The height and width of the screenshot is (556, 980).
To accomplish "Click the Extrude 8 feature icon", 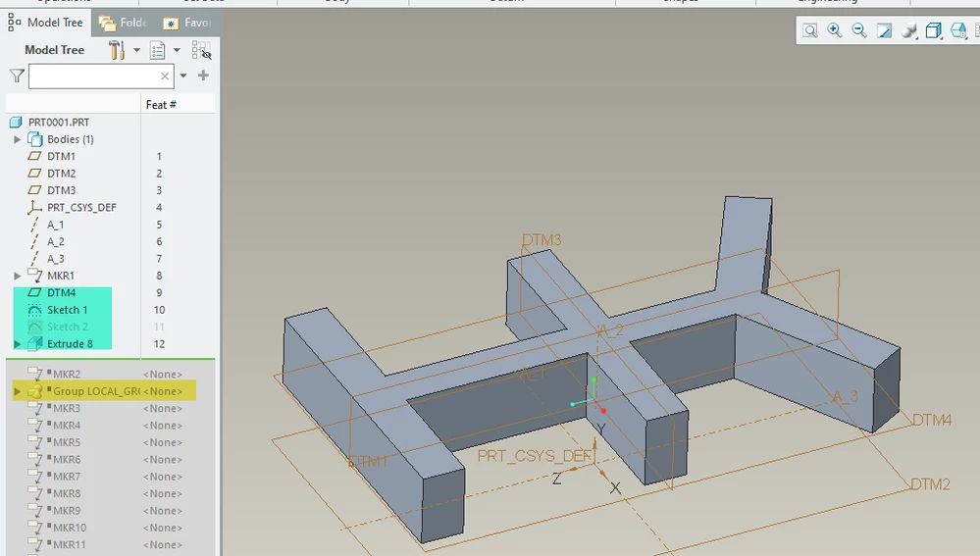I will (35, 343).
